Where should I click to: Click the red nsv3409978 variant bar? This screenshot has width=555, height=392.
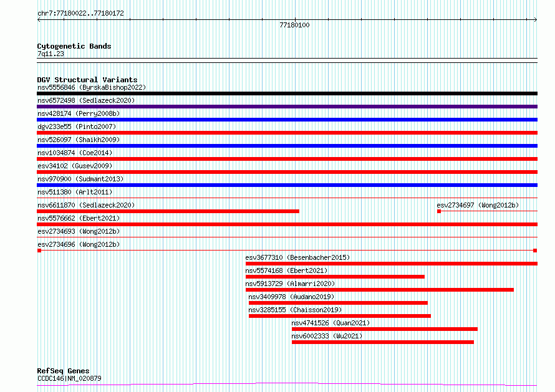(x=338, y=303)
